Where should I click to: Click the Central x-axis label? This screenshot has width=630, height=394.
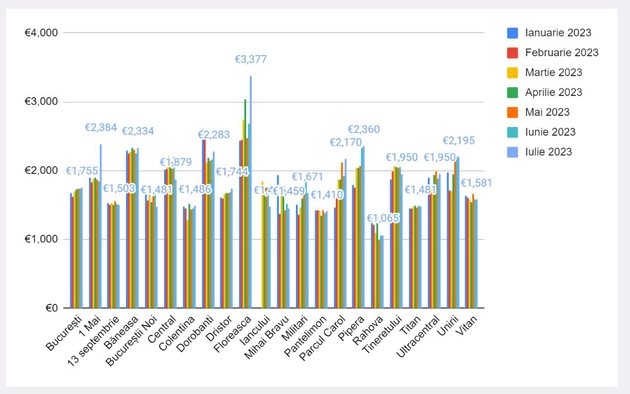pos(162,329)
